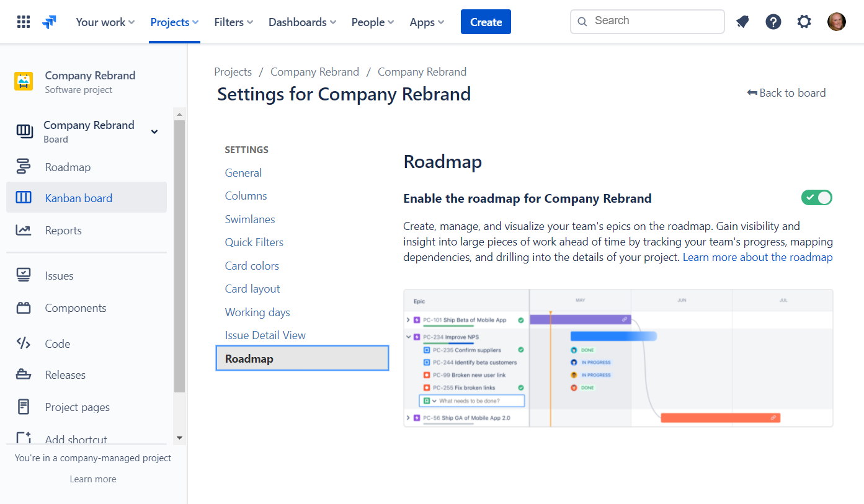The height and width of the screenshot is (504, 864).
Task: Switch to the Card colors settings section
Action: [x=252, y=265]
